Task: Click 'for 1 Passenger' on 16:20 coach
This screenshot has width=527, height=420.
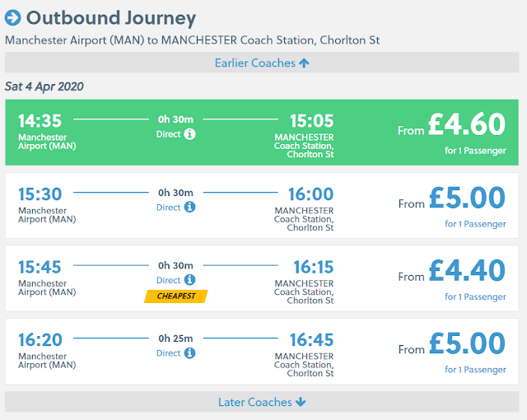Action: click(x=475, y=370)
